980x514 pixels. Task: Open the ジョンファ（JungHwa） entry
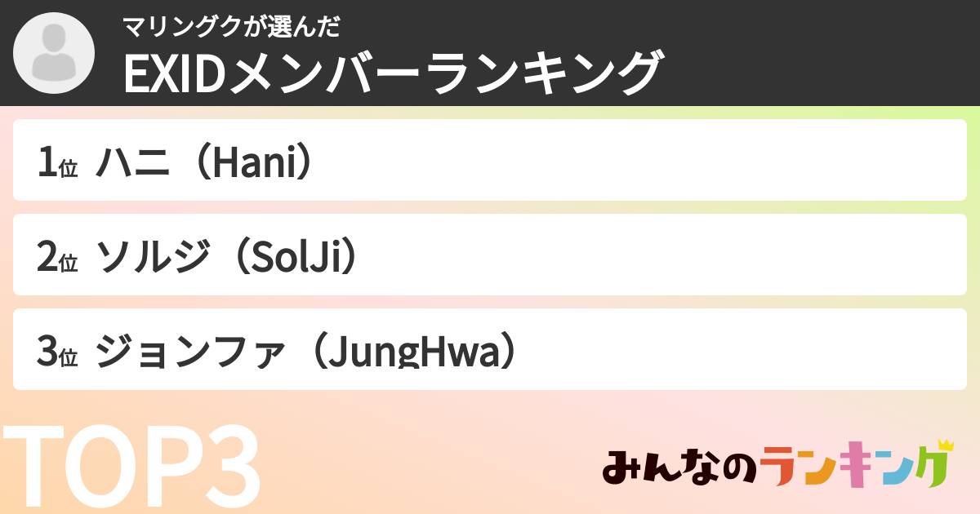[308, 352]
